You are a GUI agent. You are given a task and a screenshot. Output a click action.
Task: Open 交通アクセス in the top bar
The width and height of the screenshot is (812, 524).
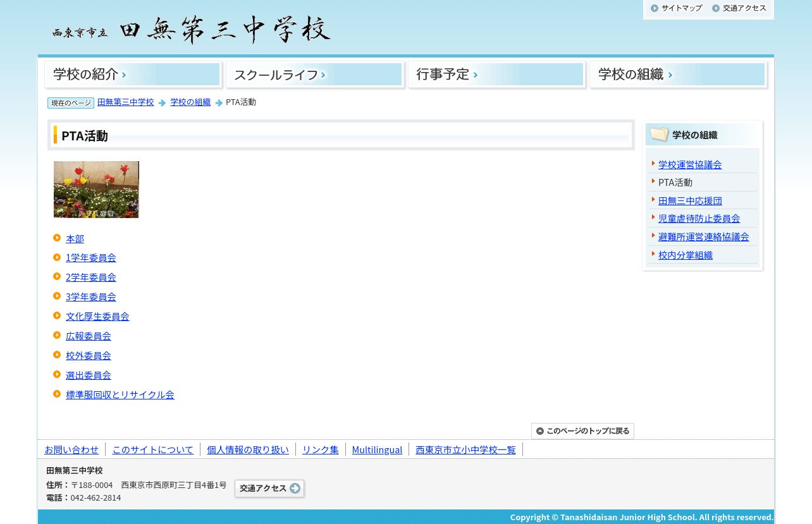click(739, 8)
